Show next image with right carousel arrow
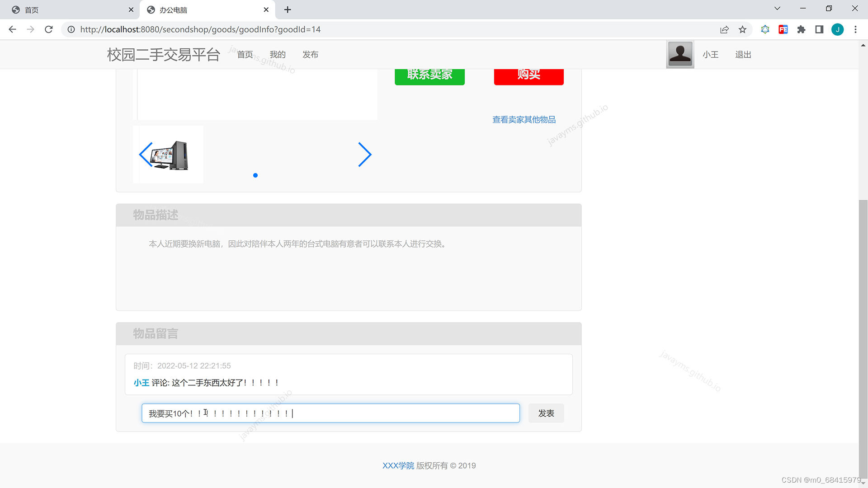 365,155
